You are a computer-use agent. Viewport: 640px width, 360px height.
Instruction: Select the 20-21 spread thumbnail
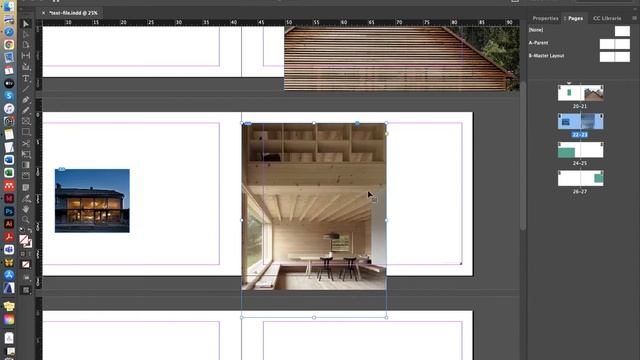tap(580, 93)
